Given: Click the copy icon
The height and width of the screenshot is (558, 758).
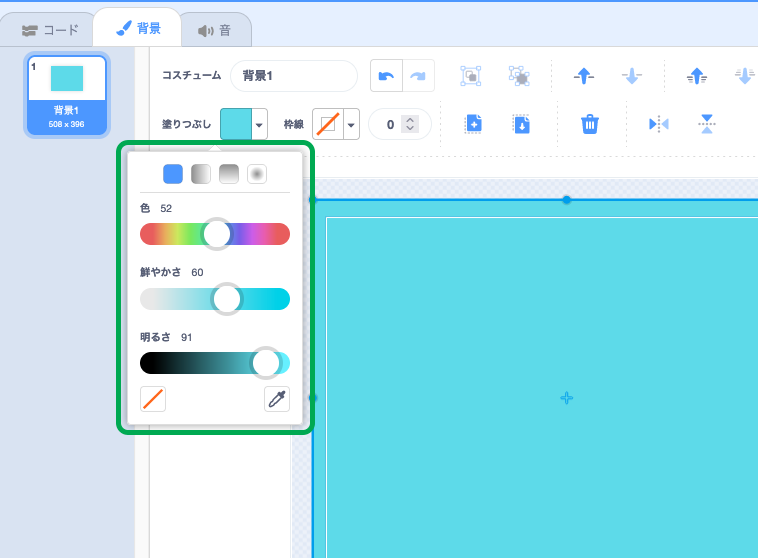Looking at the screenshot, I should (x=473, y=124).
